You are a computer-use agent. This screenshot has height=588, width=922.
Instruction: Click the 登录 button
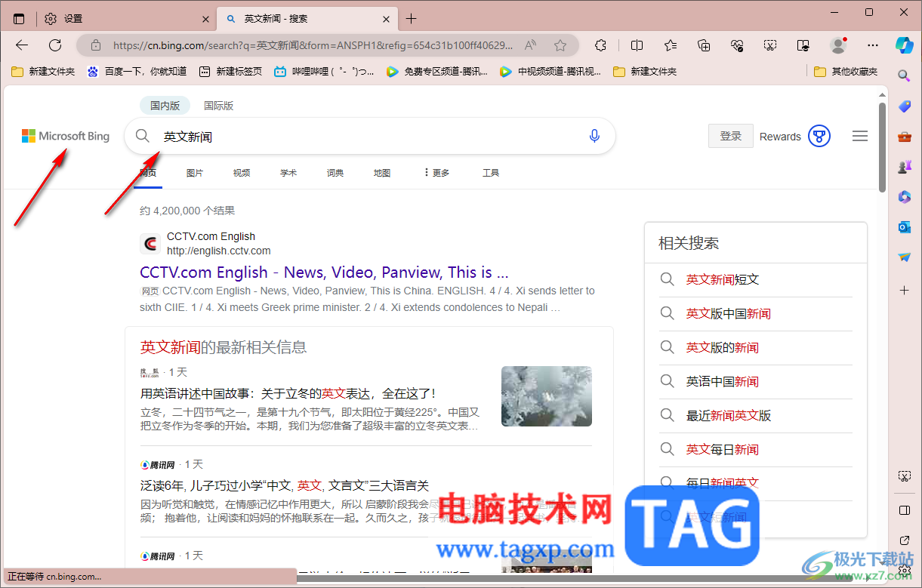tap(731, 137)
